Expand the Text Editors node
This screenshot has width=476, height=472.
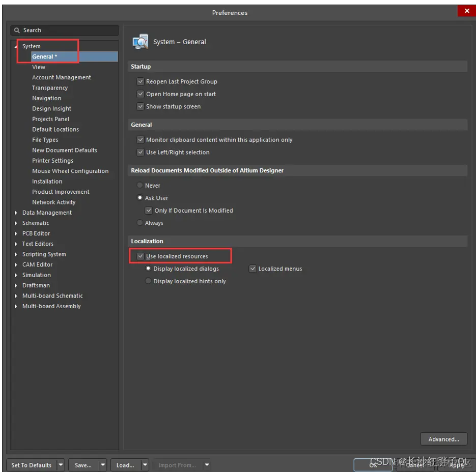coord(16,244)
